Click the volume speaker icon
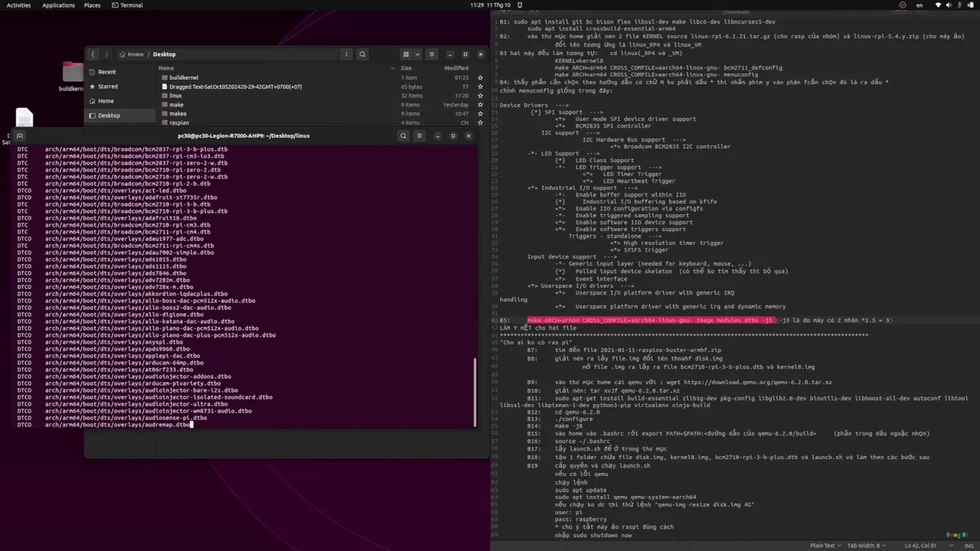 tap(949, 5)
